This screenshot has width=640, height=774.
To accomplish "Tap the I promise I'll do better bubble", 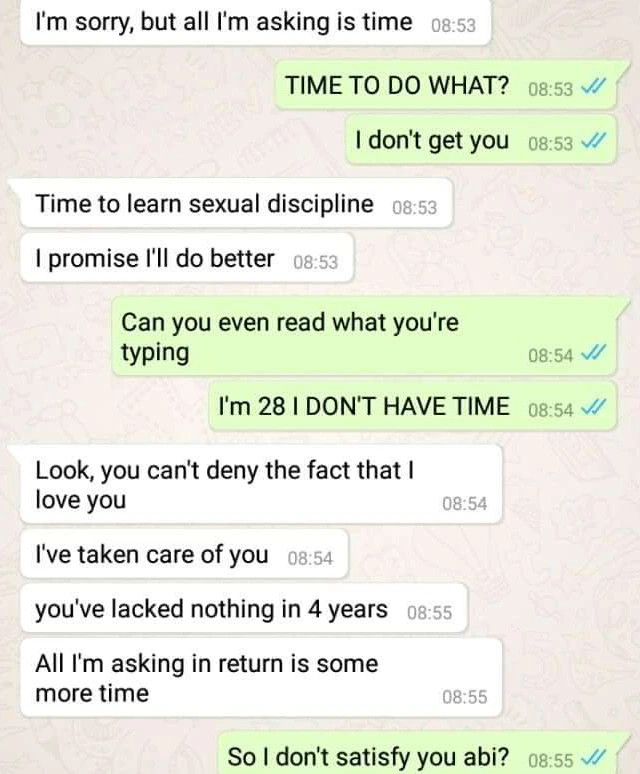I will 187,258.
